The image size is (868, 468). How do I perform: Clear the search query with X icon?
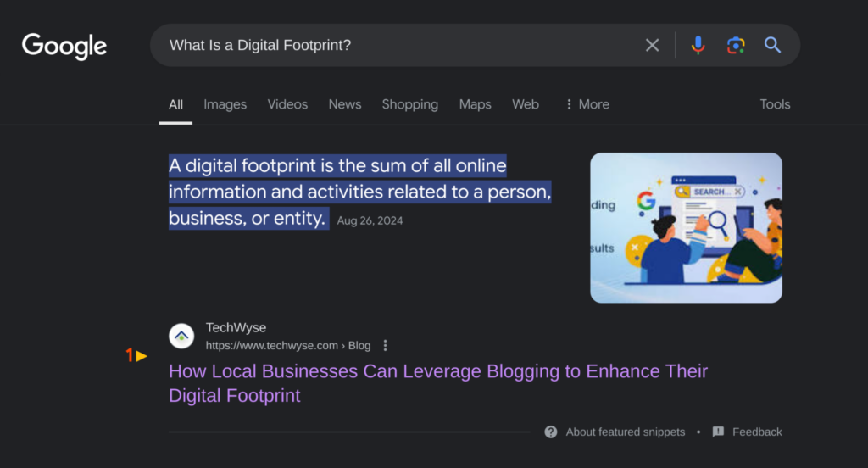click(x=652, y=45)
